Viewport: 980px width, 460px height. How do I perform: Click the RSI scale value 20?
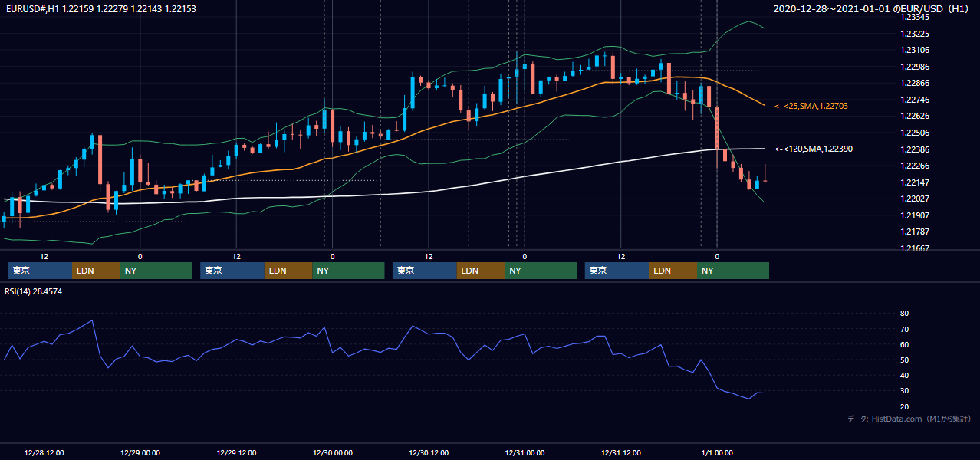(904, 406)
